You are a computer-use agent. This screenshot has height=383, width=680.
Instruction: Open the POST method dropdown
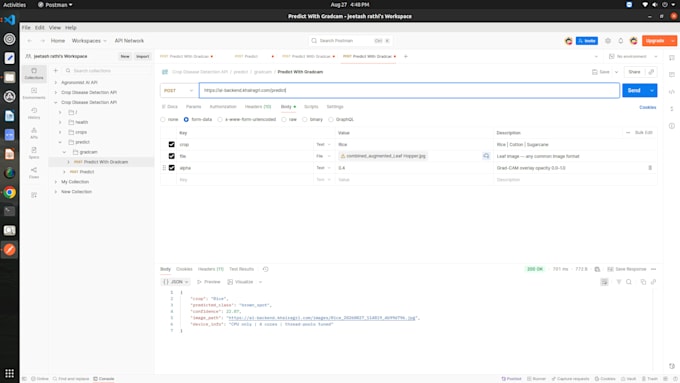tap(179, 91)
